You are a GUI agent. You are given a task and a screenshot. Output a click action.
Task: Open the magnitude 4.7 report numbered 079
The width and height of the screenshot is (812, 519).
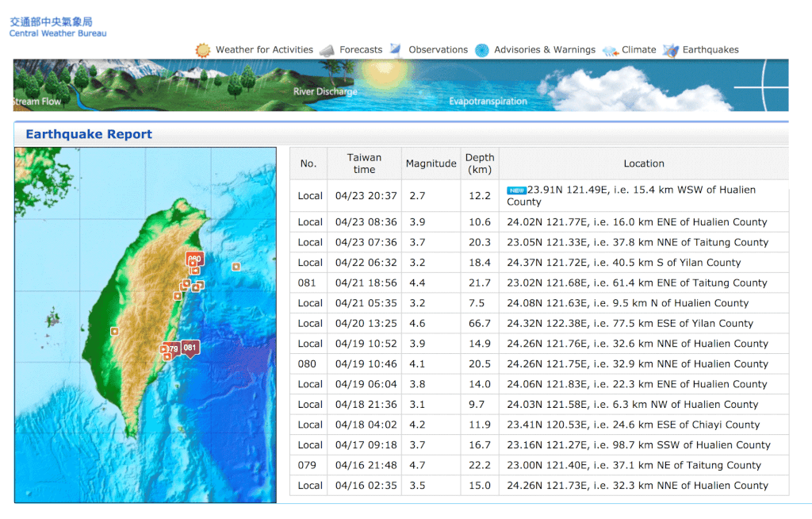[x=307, y=465]
